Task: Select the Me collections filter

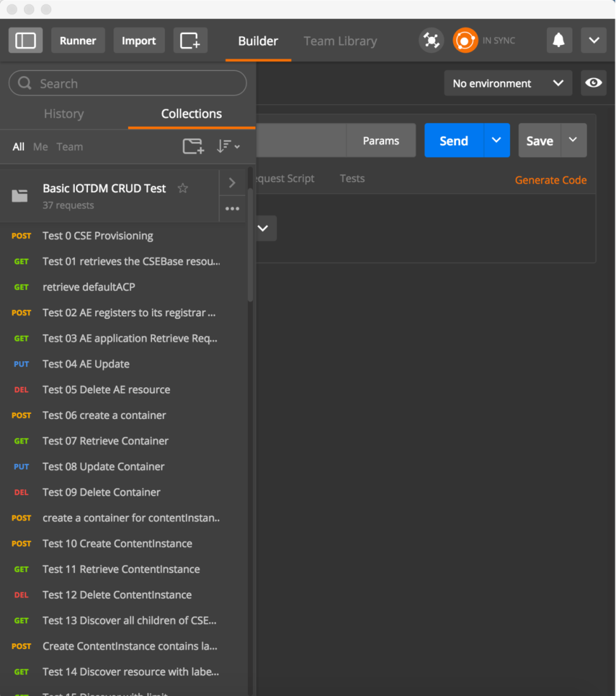Action: 41,147
